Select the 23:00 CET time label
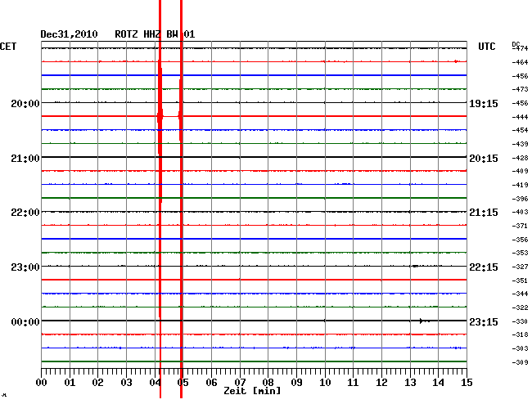532x404 pixels. tap(25, 267)
